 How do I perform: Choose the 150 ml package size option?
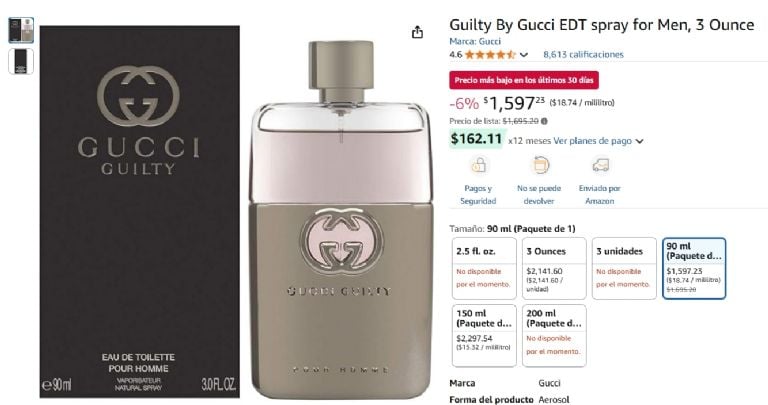pos(484,335)
